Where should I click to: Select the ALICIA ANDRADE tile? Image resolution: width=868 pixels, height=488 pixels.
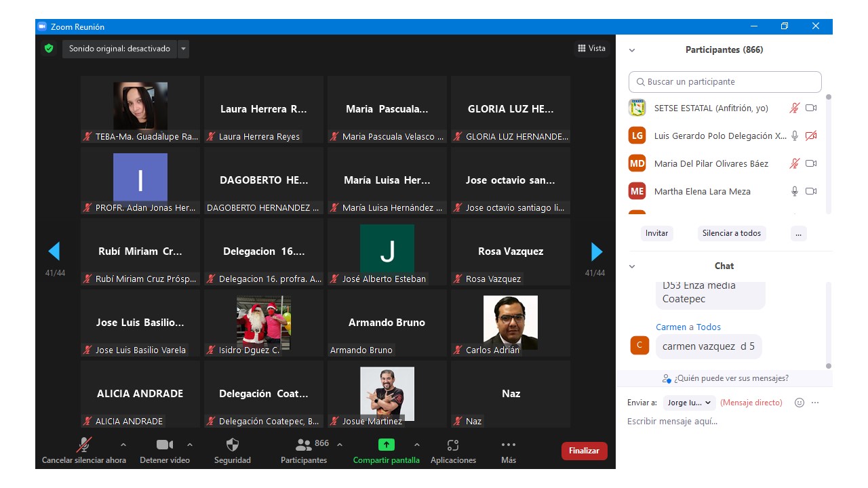[140, 394]
